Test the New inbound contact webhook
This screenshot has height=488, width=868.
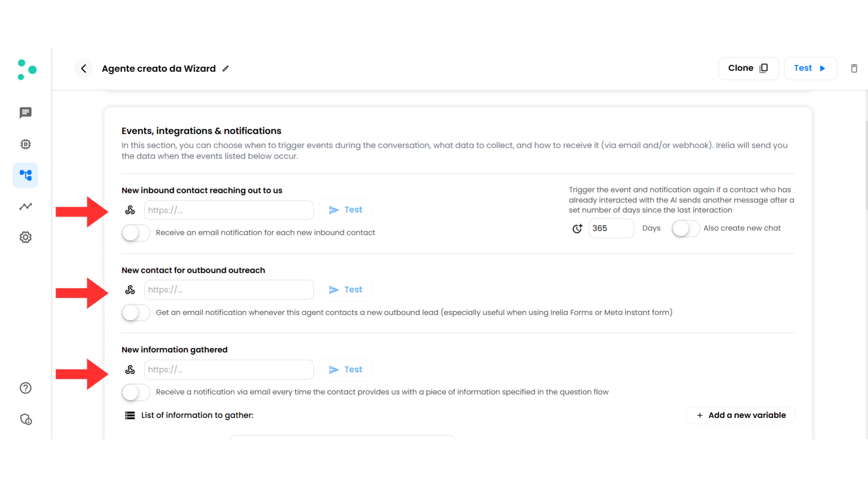(345, 210)
